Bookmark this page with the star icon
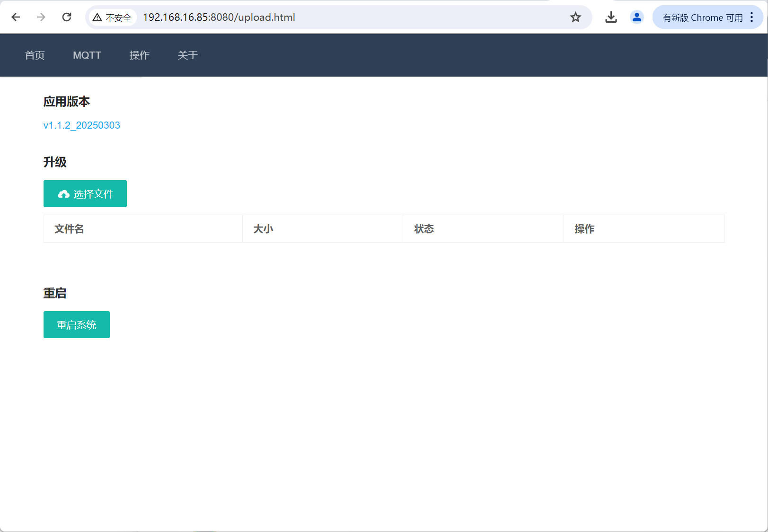 click(x=575, y=17)
